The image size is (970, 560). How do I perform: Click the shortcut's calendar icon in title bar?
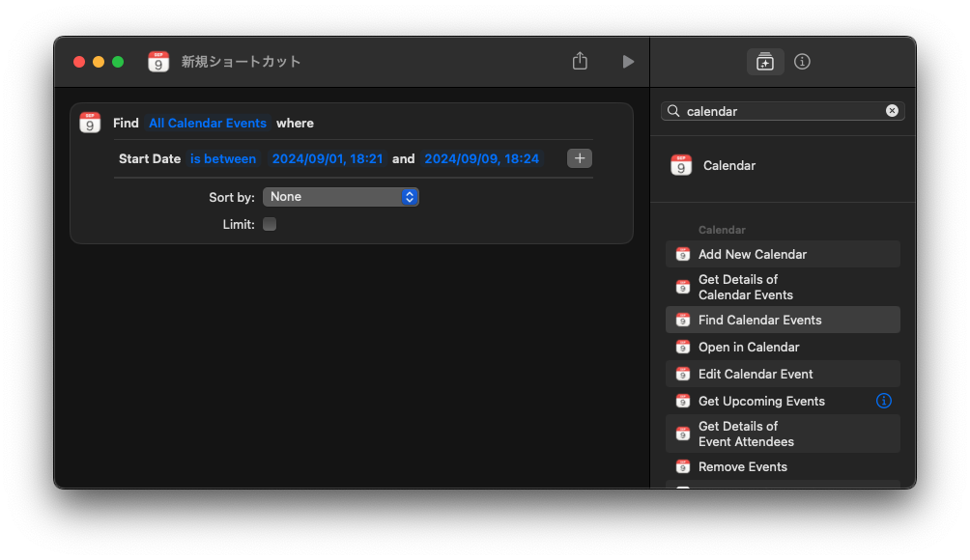158,62
